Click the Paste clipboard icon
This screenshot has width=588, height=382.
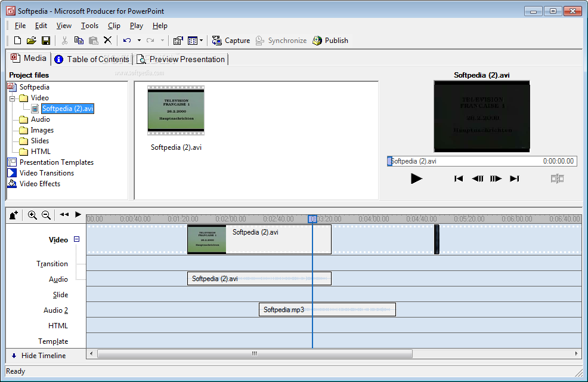(94, 41)
